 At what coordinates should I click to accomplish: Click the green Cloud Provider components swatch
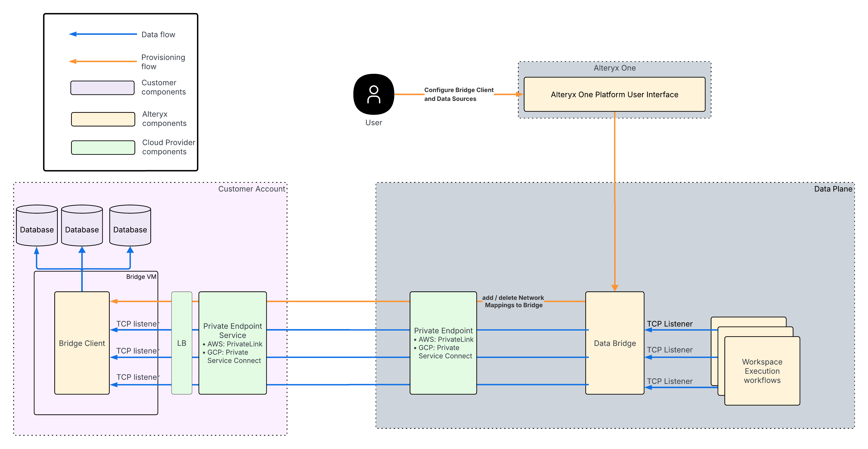coord(103,148)
